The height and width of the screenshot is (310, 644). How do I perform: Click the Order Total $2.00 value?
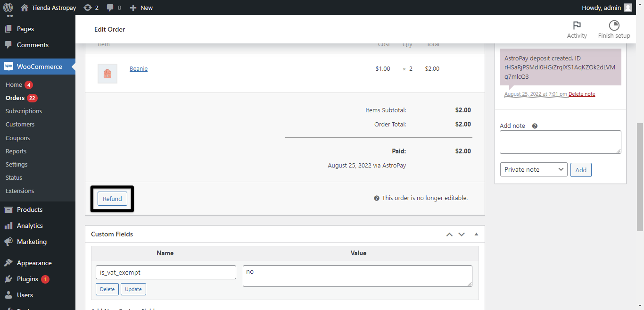(463, 125)
